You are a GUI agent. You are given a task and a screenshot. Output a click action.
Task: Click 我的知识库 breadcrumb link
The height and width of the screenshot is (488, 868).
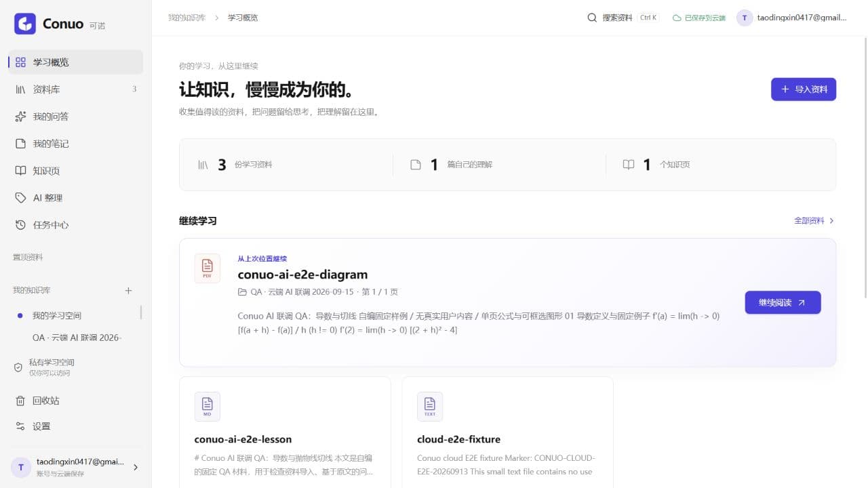coord(187,18)
